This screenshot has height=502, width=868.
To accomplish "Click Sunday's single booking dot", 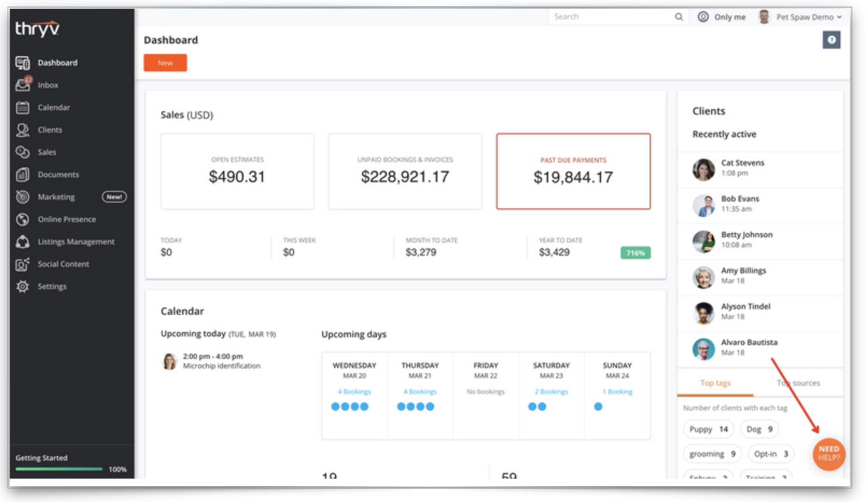I will coord(598,407).
